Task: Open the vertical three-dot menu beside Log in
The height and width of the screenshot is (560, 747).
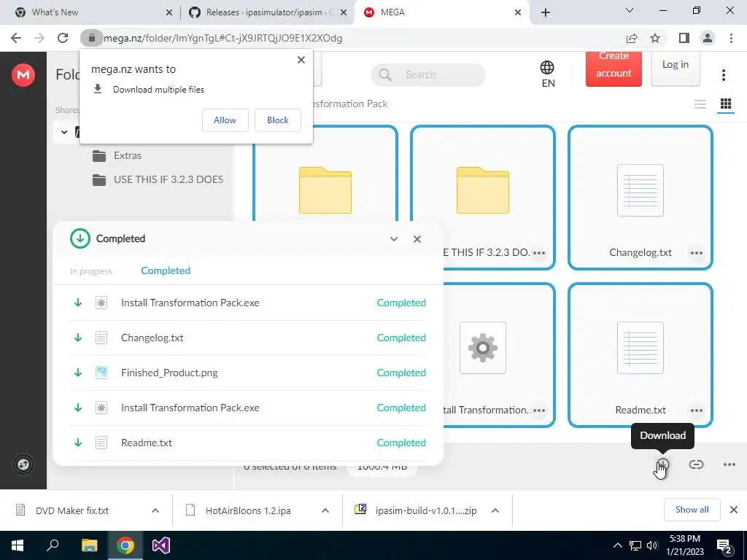Action: [723, 75]
